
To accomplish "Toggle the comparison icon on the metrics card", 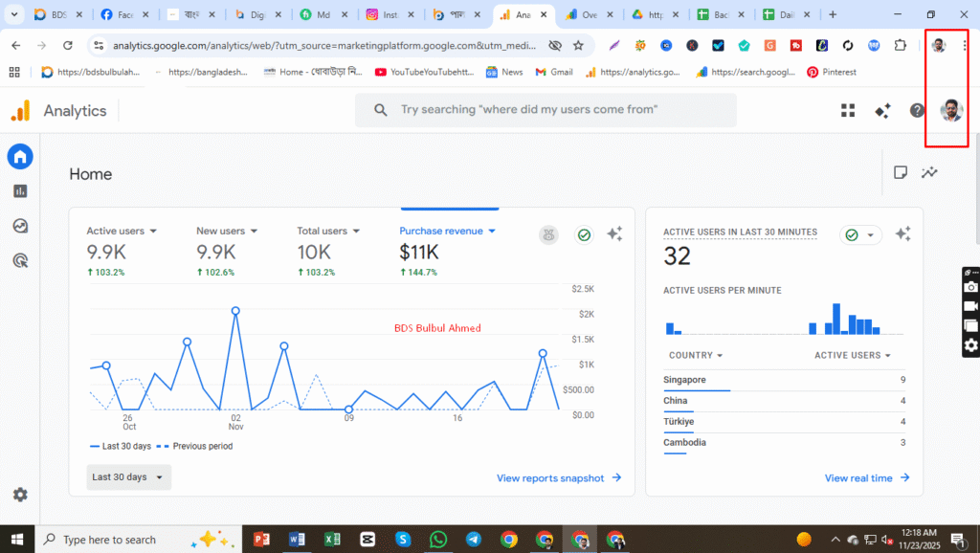I will [547, 234].
